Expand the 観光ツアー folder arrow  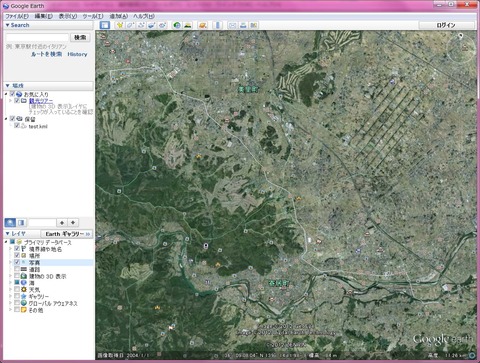[10, 100]
